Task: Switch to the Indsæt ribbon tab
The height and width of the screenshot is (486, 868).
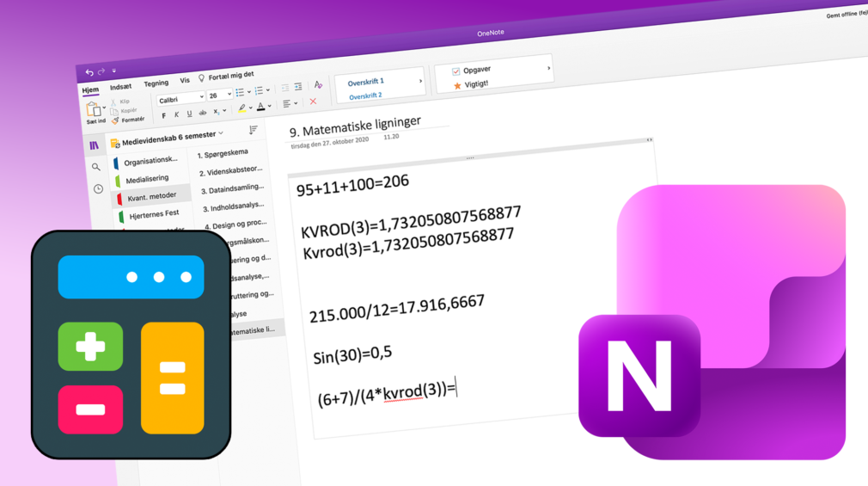Action: pos(120,87)
